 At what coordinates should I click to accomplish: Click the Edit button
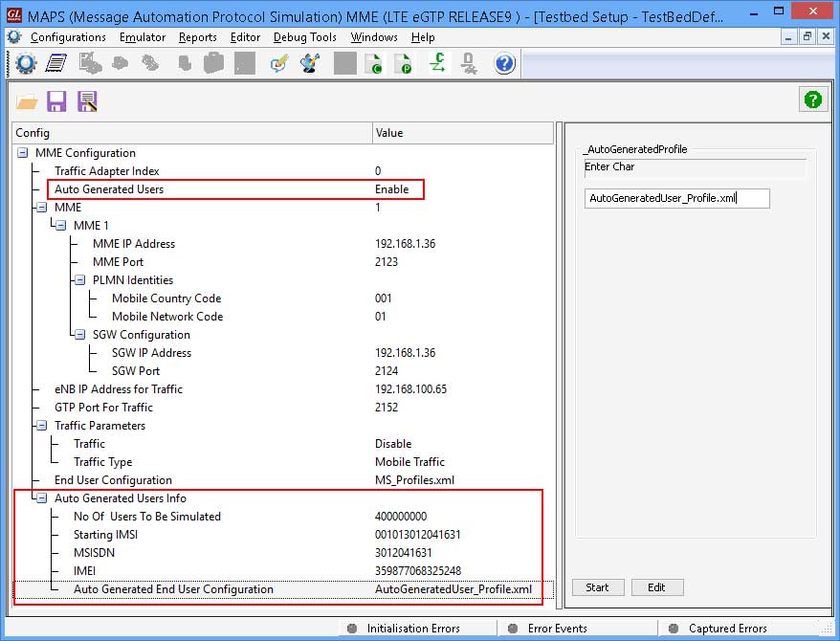click(656, 587)
